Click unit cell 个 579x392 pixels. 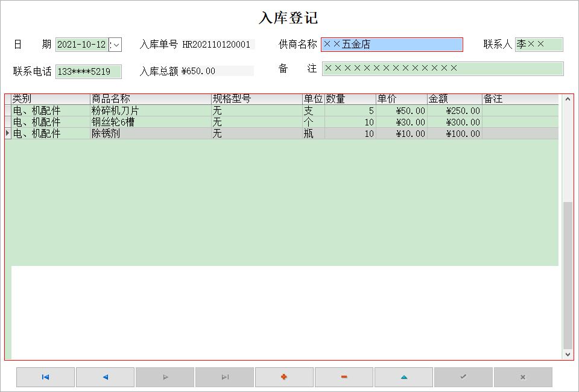pos(314,122)
